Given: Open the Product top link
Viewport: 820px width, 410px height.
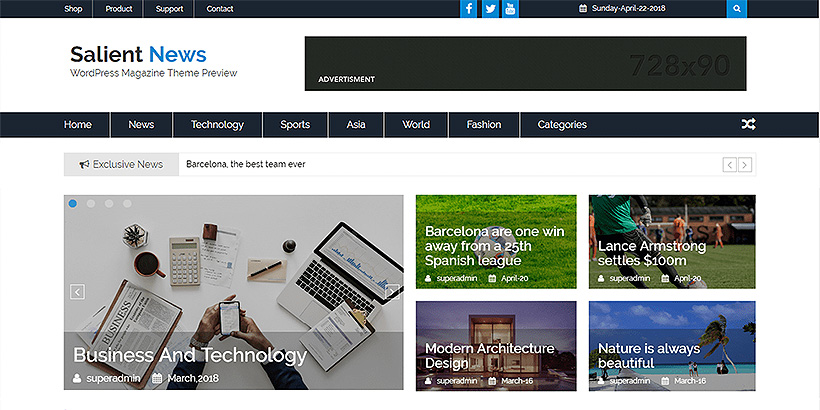Looking at the screenshot, I should coord(119,9).
